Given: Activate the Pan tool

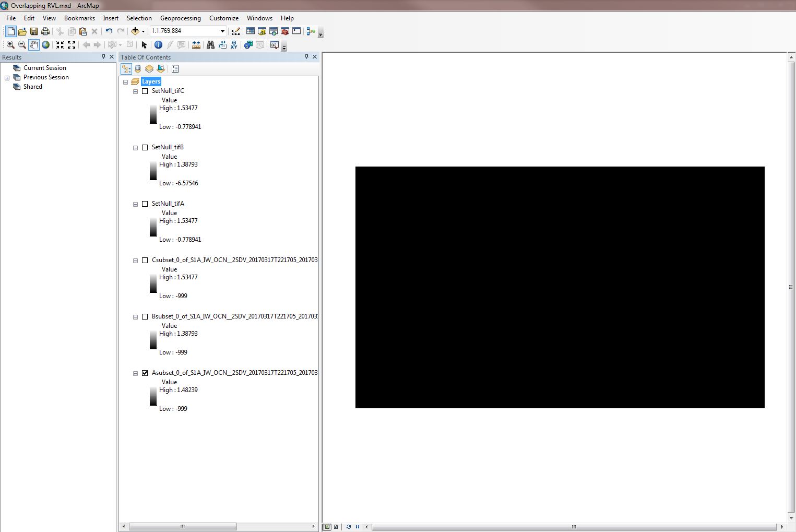Looking at the screenshot, I should point(34,45).
